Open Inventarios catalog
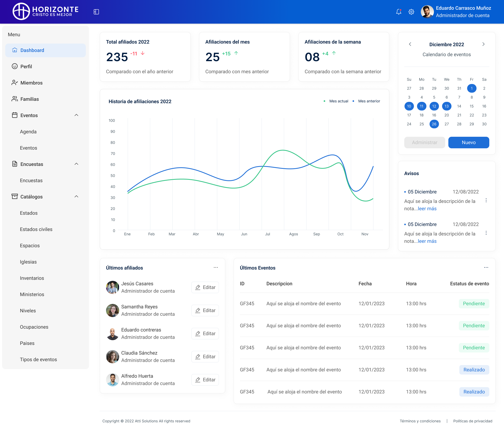The width and height of the screenshot is (504, 431). click(32, 278)
